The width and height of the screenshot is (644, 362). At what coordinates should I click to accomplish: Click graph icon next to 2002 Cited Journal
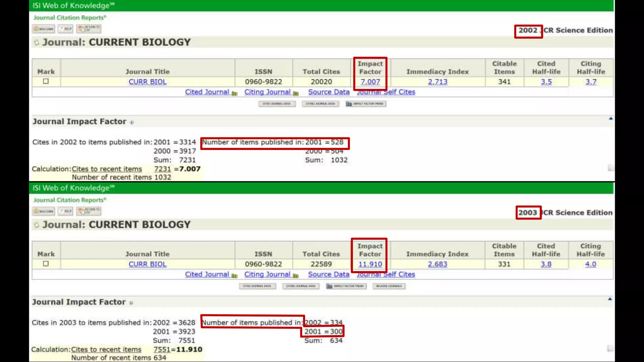234,93
